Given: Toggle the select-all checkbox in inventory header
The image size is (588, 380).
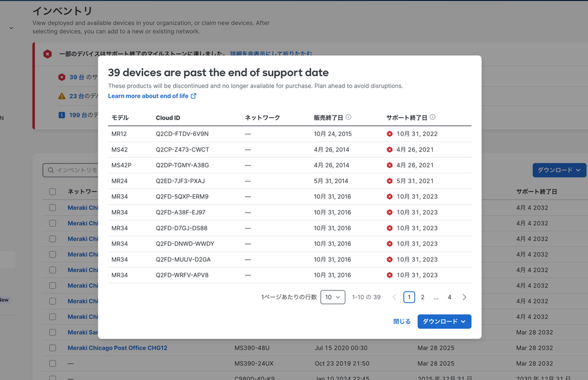Looking at the screenshot, I should pyautogui.click(x=52, y=191).
